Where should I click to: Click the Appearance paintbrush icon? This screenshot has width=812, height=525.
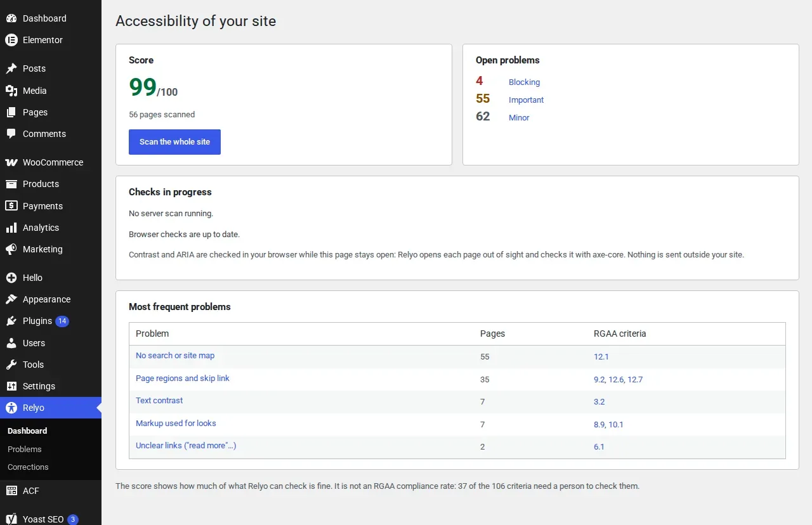point(11,299)
